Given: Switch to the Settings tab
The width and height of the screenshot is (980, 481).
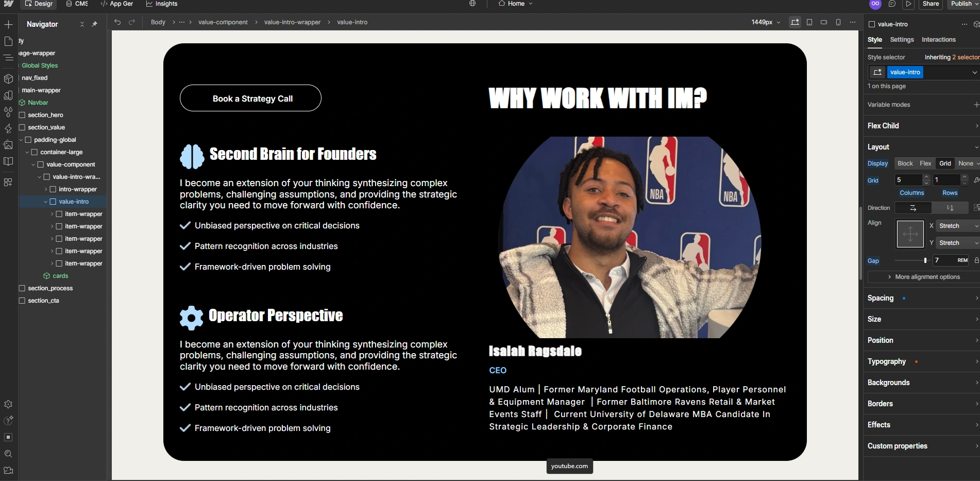Looking at the screenshot, I should click(x=902, y=40).
